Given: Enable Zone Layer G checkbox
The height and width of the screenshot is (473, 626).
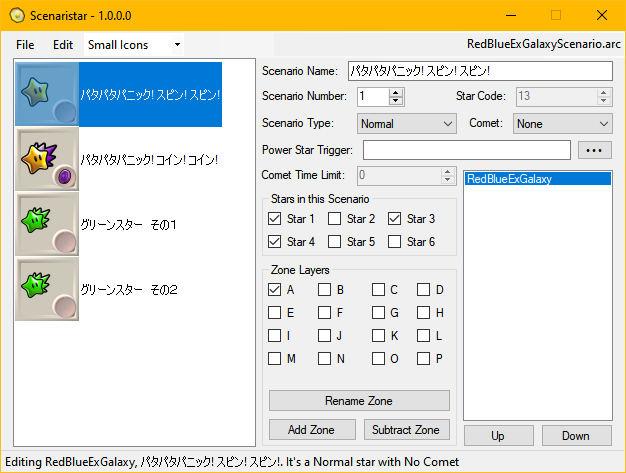Looking at the screenshot, I should pos(378,313).
